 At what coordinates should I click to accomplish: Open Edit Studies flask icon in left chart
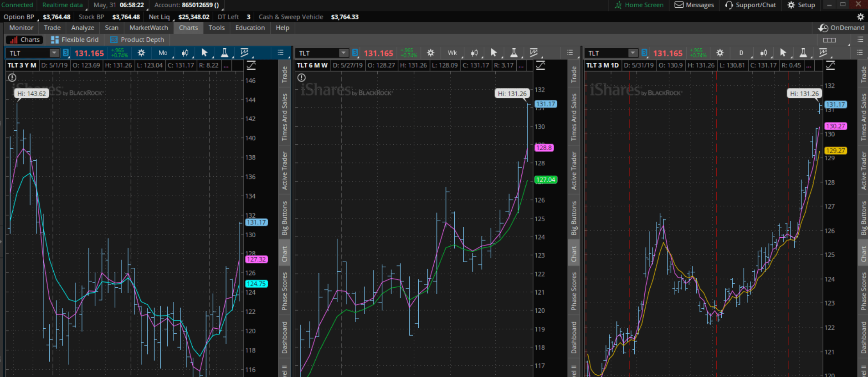[224, 53]
